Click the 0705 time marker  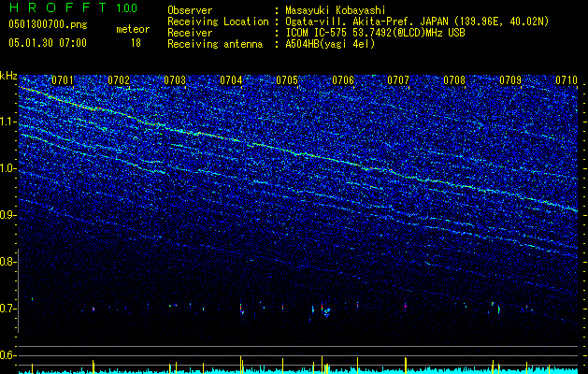coord(287,80)
